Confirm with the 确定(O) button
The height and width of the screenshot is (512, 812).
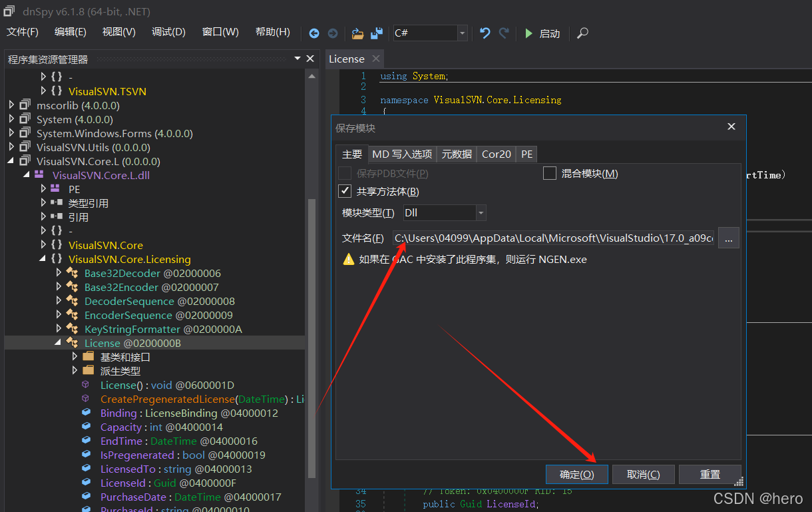pos(577,475)
